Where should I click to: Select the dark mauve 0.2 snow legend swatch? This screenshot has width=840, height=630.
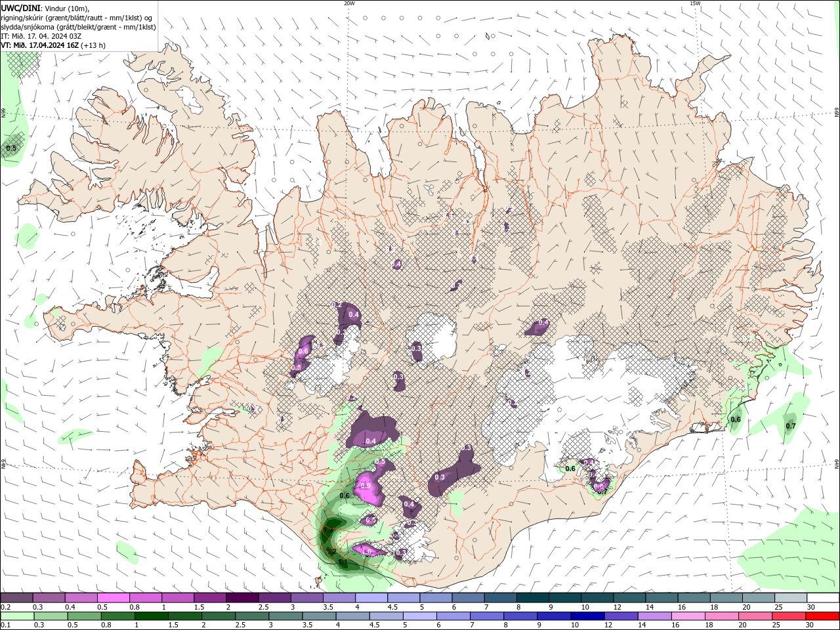coord(16,598)
